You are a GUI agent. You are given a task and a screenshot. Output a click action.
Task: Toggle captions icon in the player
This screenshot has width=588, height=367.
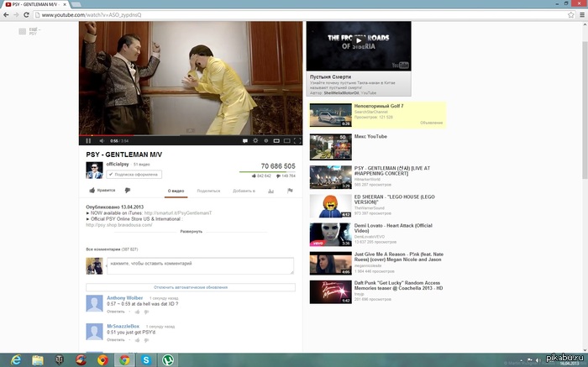point(245,140)
